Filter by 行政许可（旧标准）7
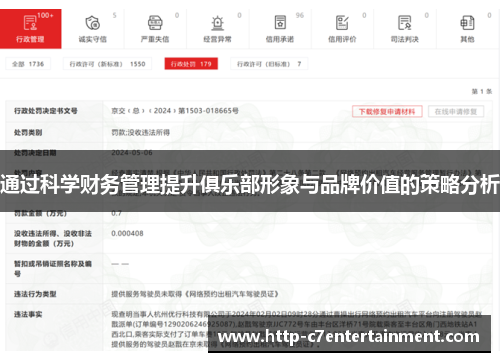Viewport: 500px width, 362px height. pos(269,64)
